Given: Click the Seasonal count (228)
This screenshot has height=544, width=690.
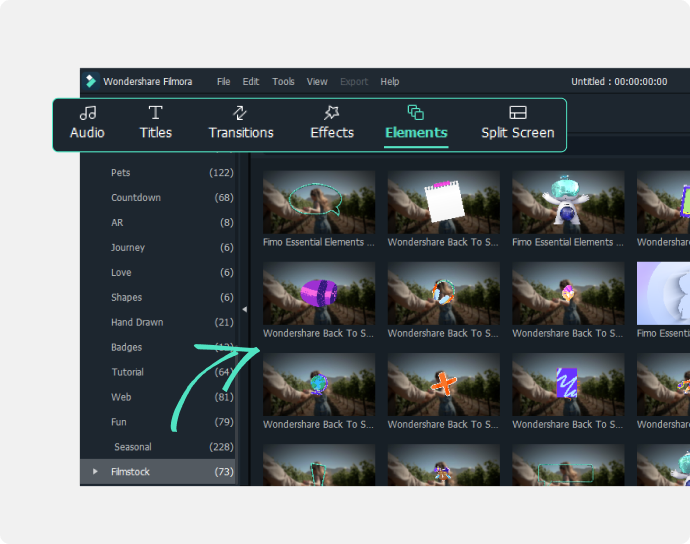Looking at the screenshot, I should (x=221, y=447).
